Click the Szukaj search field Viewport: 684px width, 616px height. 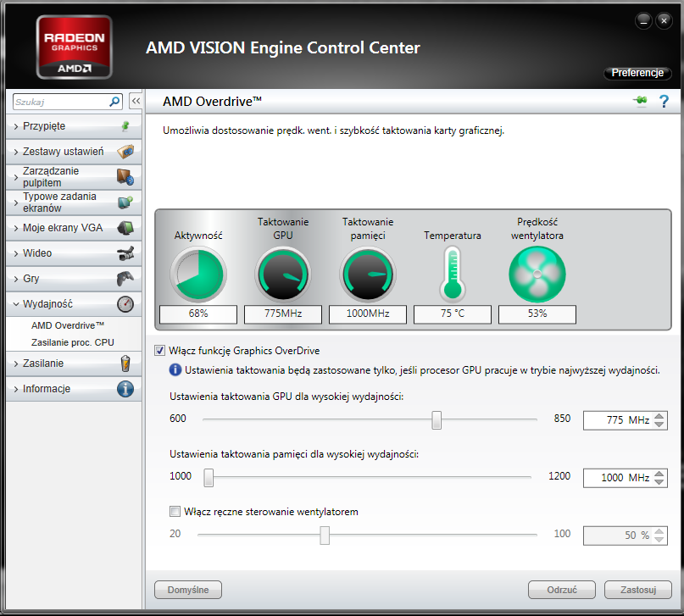coord(59,102)
